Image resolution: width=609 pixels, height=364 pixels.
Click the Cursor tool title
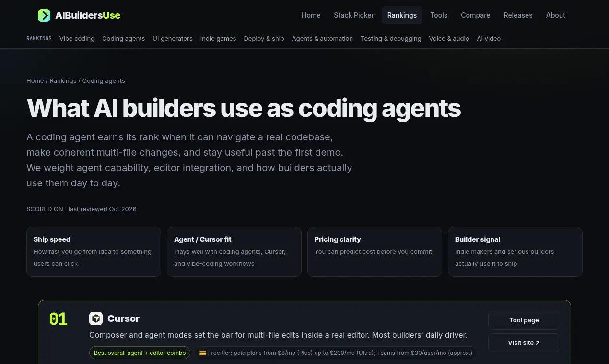click(x=123, y=318)
